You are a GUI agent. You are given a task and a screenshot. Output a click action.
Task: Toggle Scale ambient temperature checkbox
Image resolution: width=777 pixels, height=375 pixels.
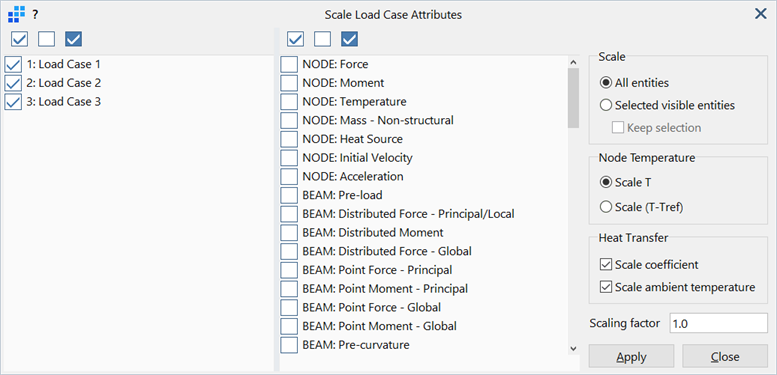pos(606,287)
